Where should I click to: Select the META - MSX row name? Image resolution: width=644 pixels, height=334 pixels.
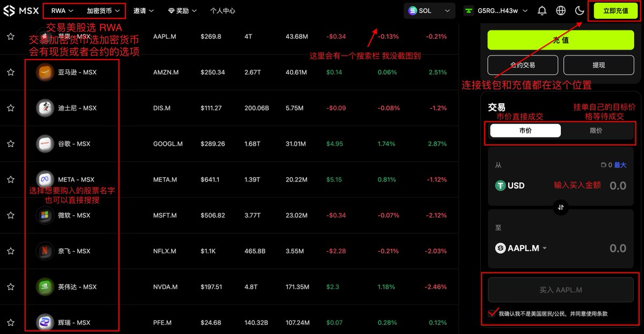point(76,179)
